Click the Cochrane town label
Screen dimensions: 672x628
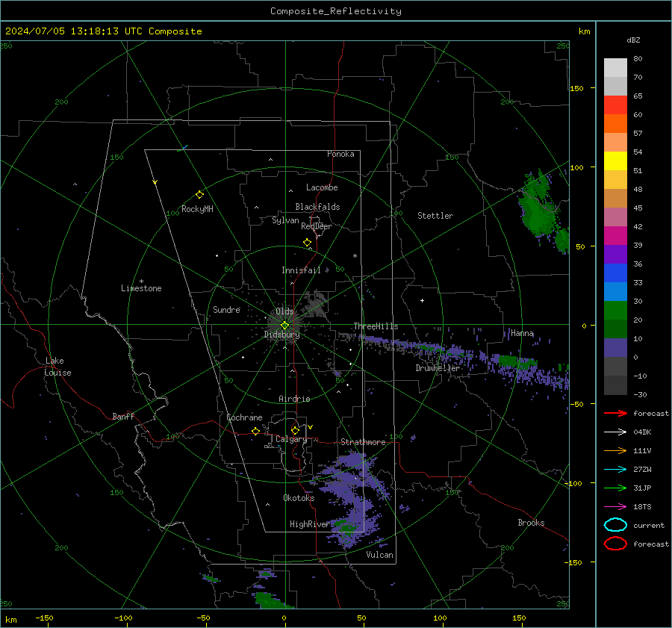(x=244, y=417)
